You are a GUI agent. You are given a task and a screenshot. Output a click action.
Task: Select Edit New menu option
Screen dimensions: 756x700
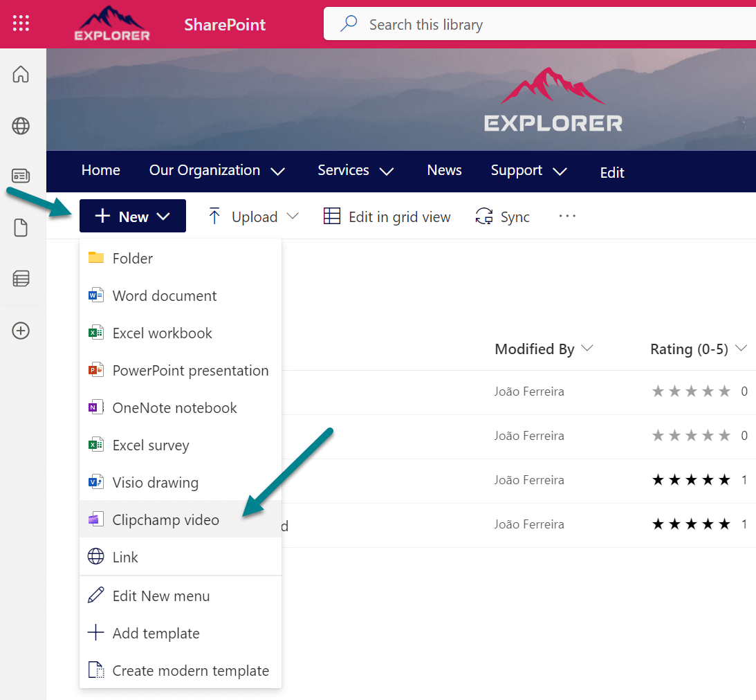(160, 596)
